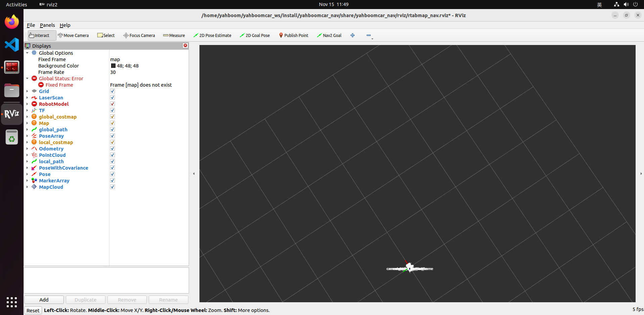Select the 2D Pose Estimate tool
This screenshot has height=315, width=644.
212,35
